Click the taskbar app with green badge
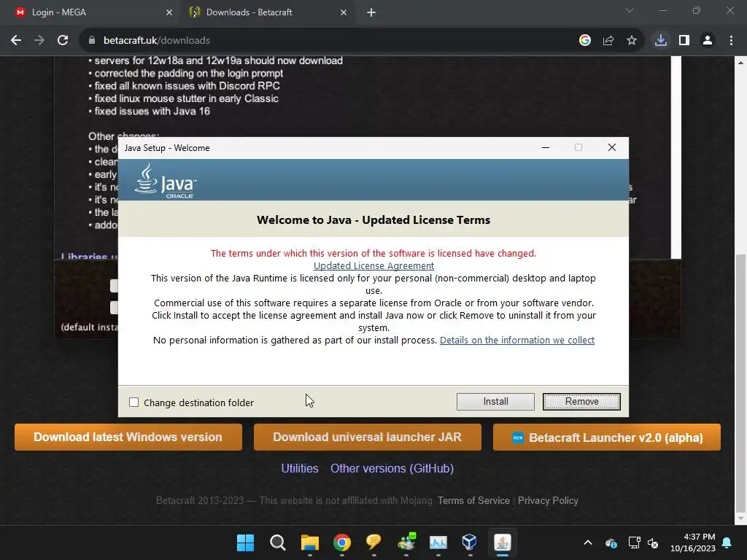The image size is (747, 560). coord(406,542)
